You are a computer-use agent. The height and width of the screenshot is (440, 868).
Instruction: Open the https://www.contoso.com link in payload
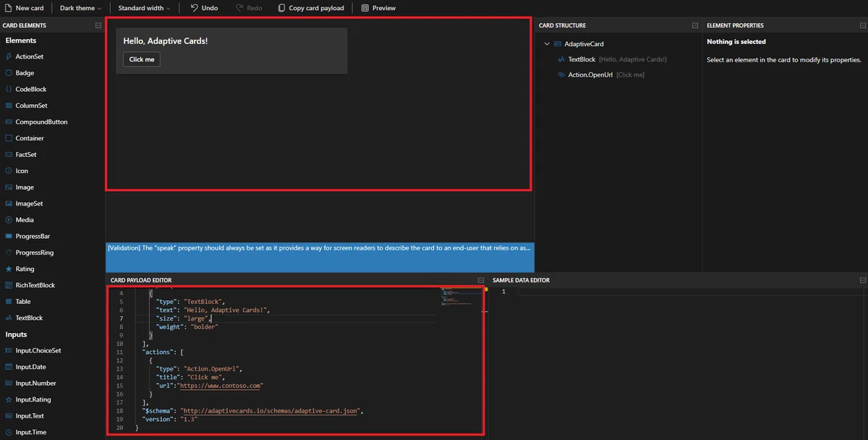(x=221, y=386)
